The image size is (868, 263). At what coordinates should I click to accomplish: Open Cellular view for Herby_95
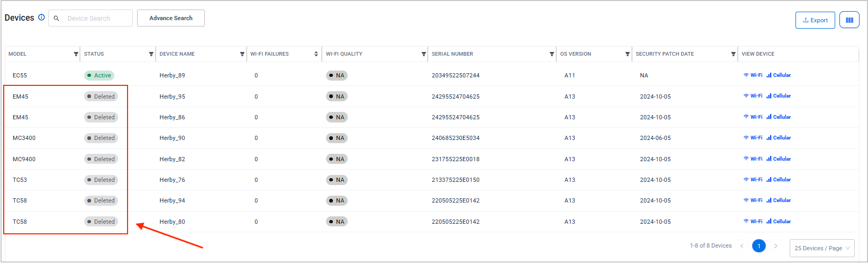tap(779, 96)
